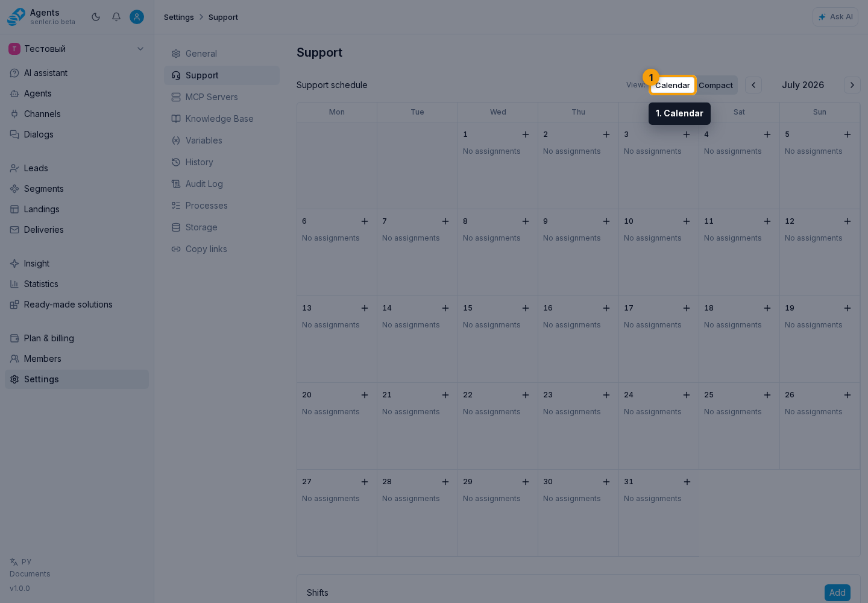Open Dialogs page

(x=77, y=134)
